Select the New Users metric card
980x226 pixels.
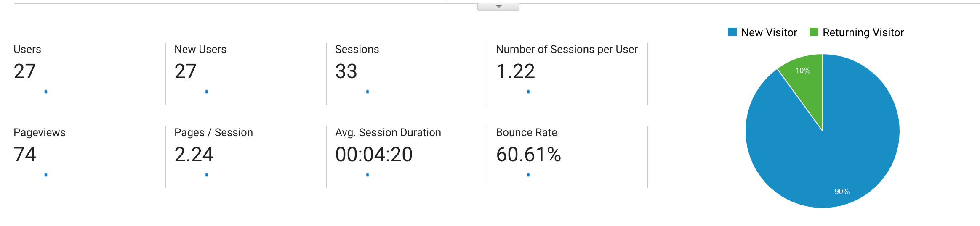246,74
